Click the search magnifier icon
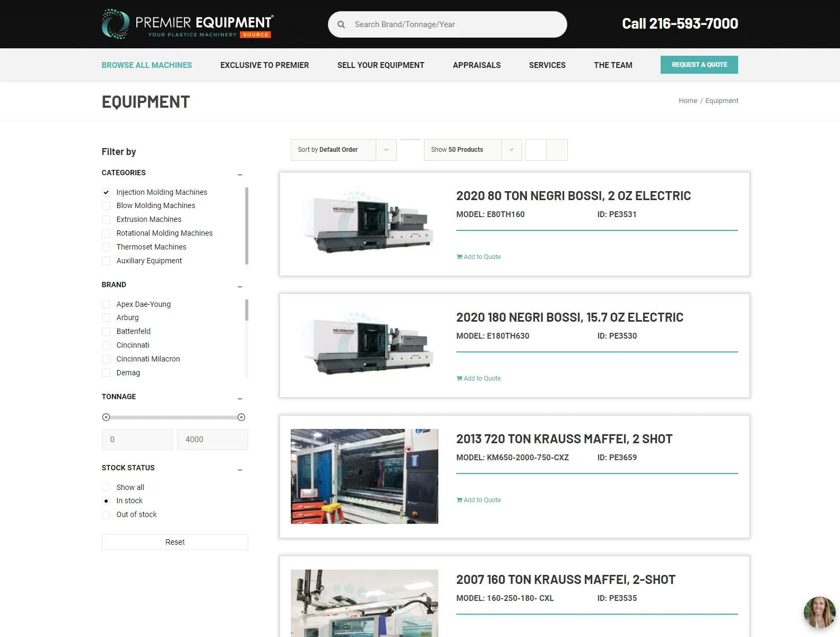 click(x=341, y=24)
